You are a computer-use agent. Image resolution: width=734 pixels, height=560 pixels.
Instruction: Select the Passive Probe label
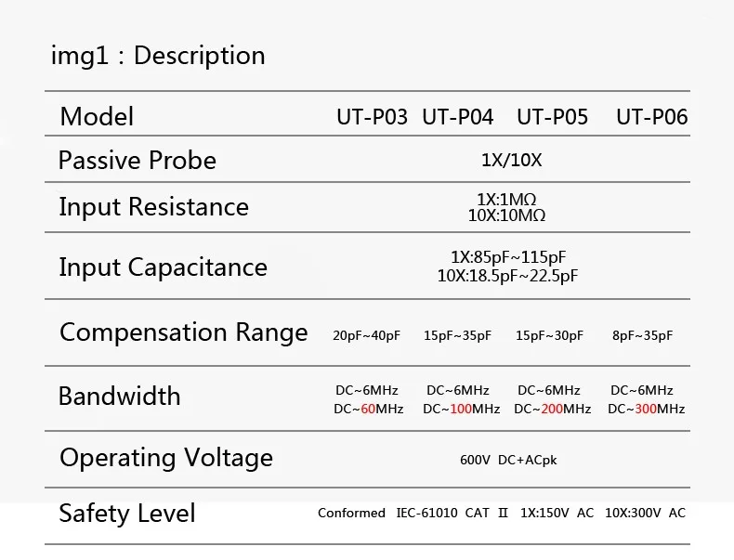[x=138, y=161]
